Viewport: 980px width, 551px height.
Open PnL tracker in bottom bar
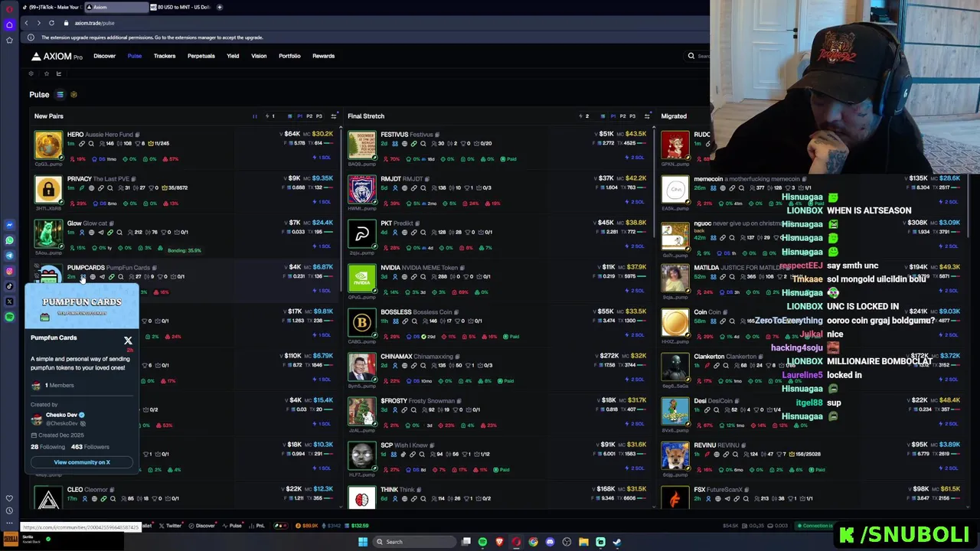257,526
